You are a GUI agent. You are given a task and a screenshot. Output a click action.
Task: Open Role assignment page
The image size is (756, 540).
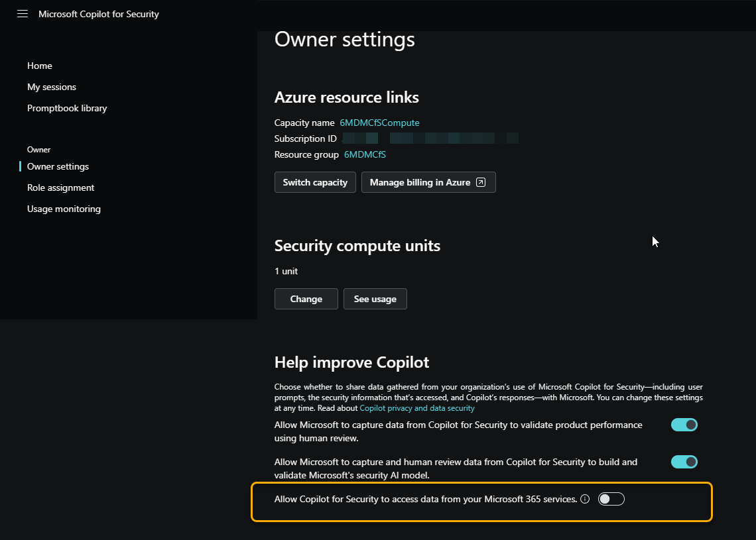pos(61,188)
